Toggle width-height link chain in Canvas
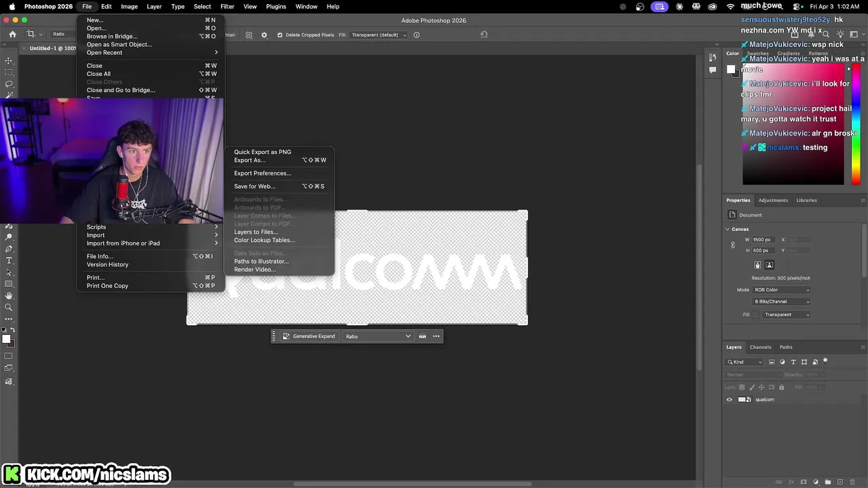Image resolution: width=868 pixels, height=488 pixels. point(733,245)
